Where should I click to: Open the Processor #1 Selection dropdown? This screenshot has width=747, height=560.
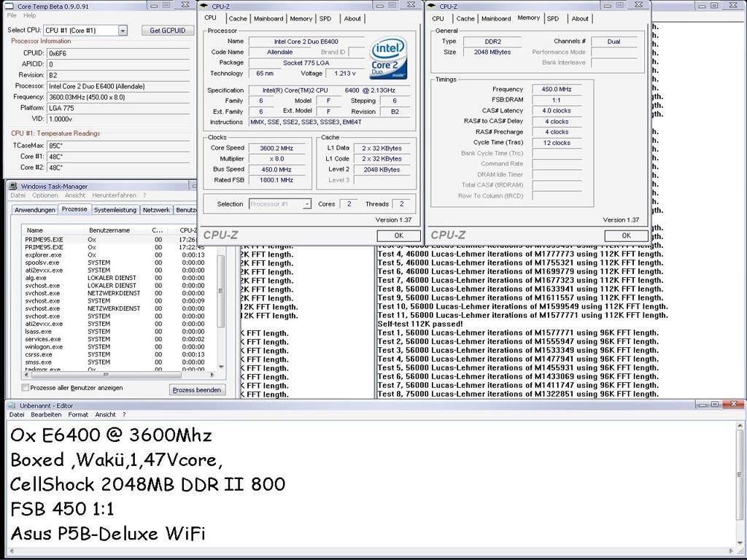click(307, 204)
